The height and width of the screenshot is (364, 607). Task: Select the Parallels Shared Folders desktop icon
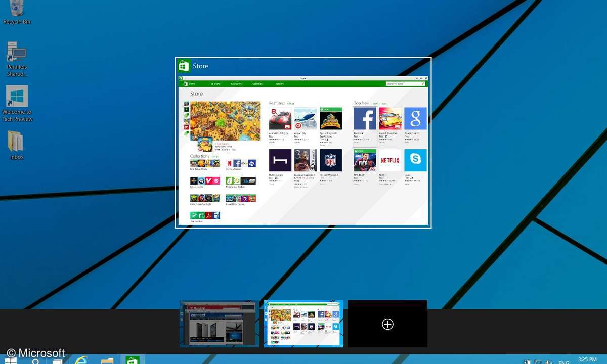[x=17, y=59]
